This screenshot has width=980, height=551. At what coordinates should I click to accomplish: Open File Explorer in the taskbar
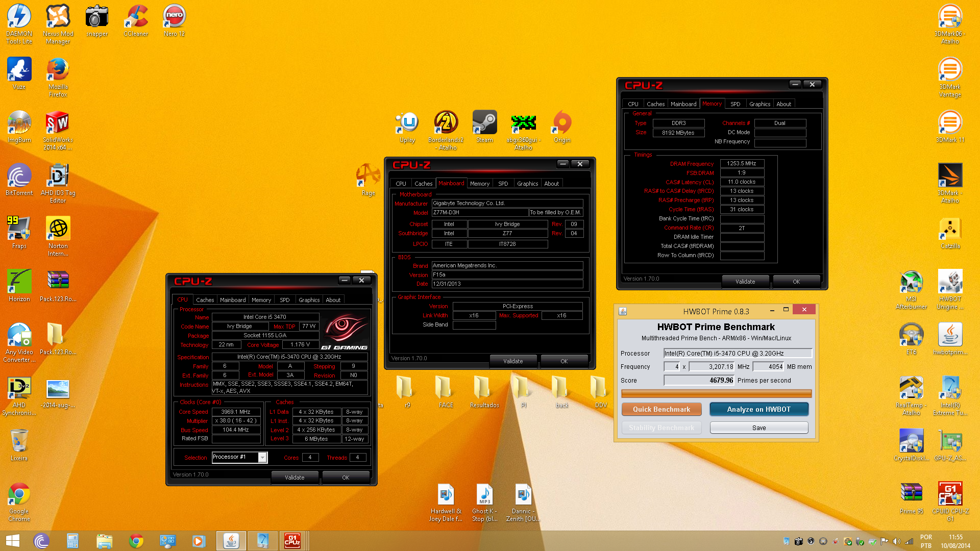tap(104, 541)
